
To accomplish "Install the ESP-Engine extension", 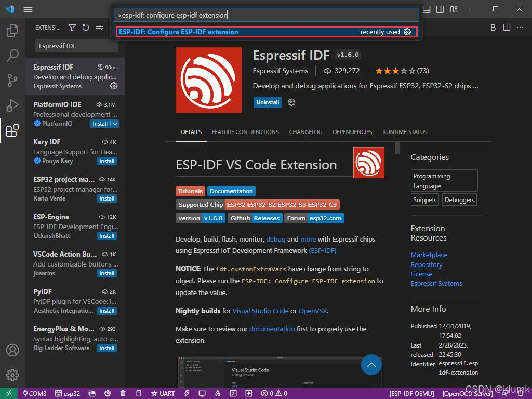I will click(107, 236).
